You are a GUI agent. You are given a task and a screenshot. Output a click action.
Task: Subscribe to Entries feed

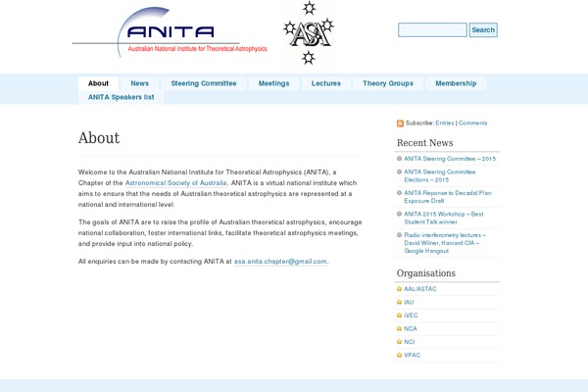[x=444, y=123]
